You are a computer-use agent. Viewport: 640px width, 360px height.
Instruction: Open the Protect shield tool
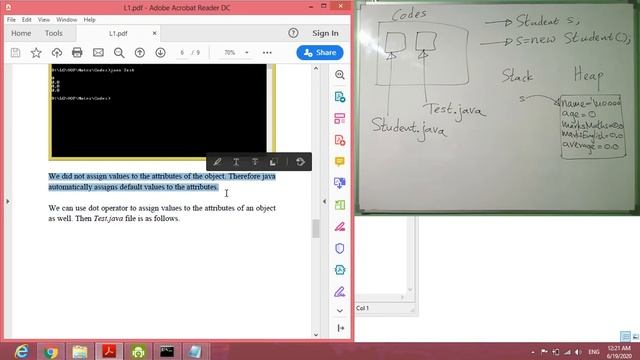coord(340,248)
